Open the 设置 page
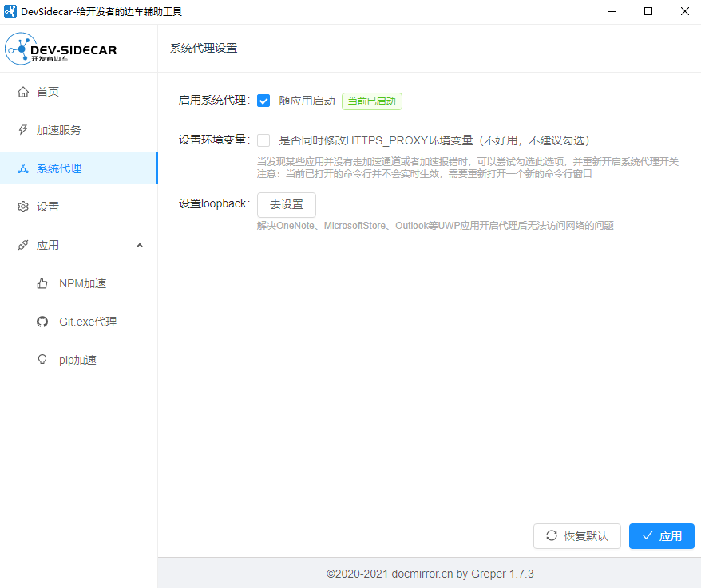The width and height of the screenshot is (701, 588). pos(79,207)
